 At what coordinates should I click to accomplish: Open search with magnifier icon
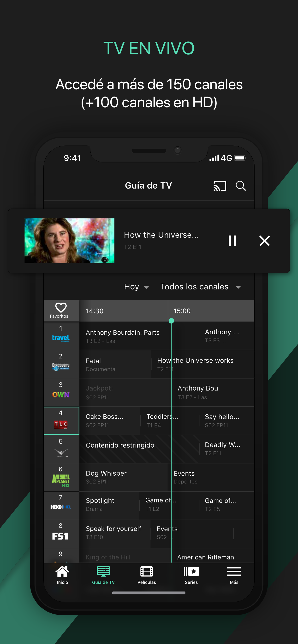coord(241,186)
